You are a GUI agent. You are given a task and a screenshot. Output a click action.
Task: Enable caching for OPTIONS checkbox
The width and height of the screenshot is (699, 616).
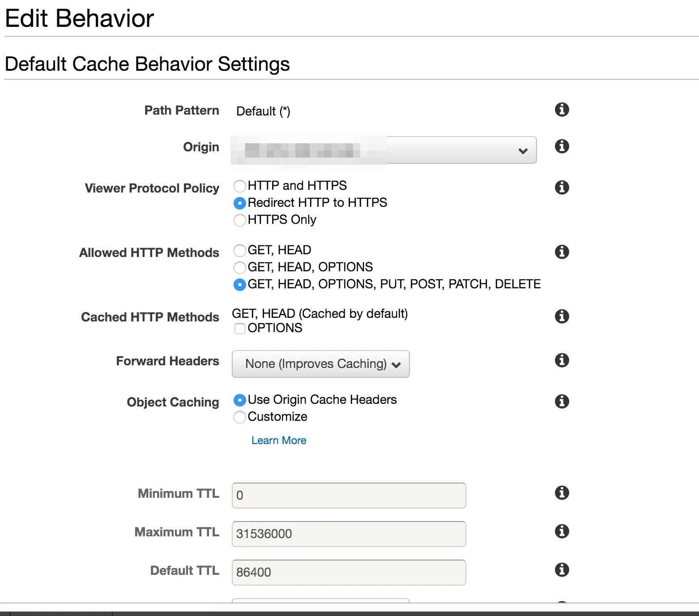pyautogui.click(x=240, y=329)
